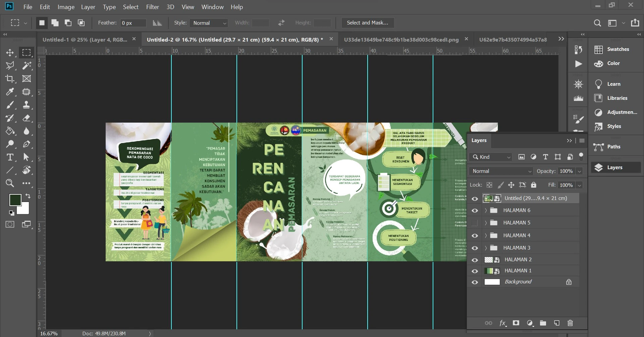Open the Layer menu
This screenshot has height=337, width=644.
88,7
